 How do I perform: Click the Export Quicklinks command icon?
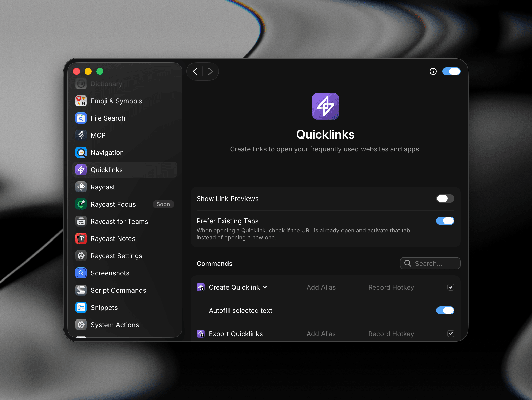201,334
